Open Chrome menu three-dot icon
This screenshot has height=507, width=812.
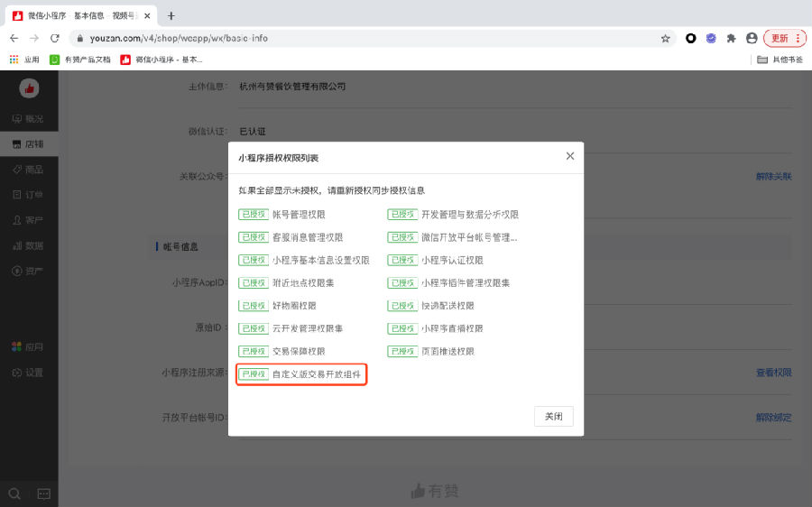click(x=798, y=38)
